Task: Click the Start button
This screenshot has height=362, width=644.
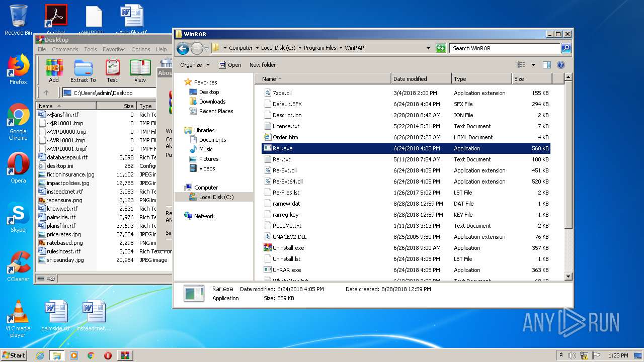Action: (x=14, y=355)
